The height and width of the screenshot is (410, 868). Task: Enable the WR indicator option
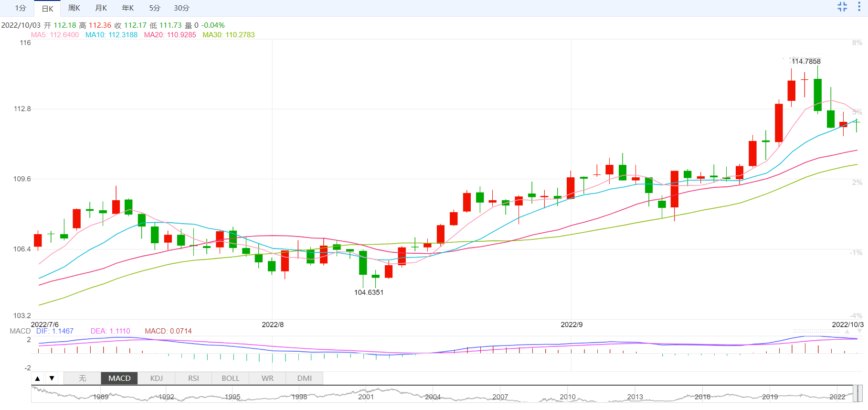pos(267,378)
